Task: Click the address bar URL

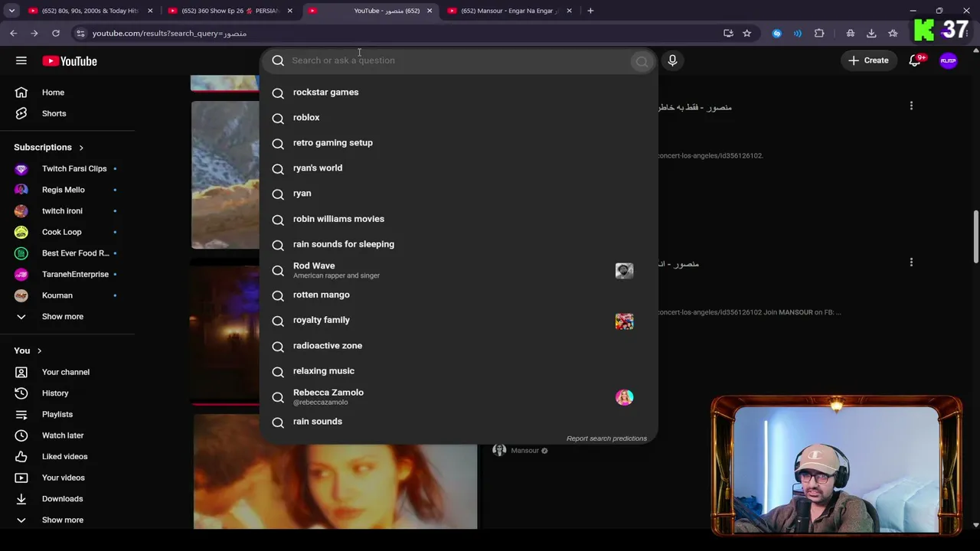Action: click(169, 33)
